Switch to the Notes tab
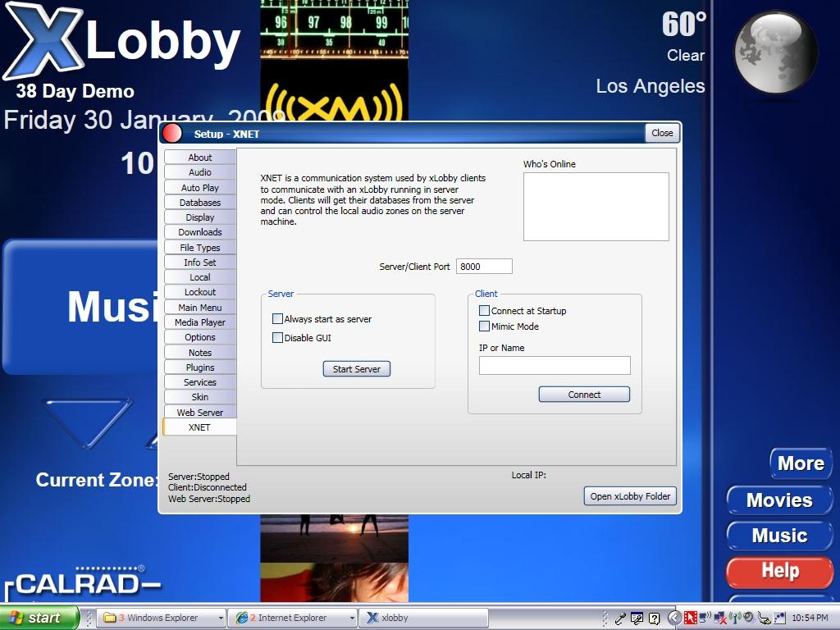The height and width of the screenshot is (630, 840). (200, 353)
